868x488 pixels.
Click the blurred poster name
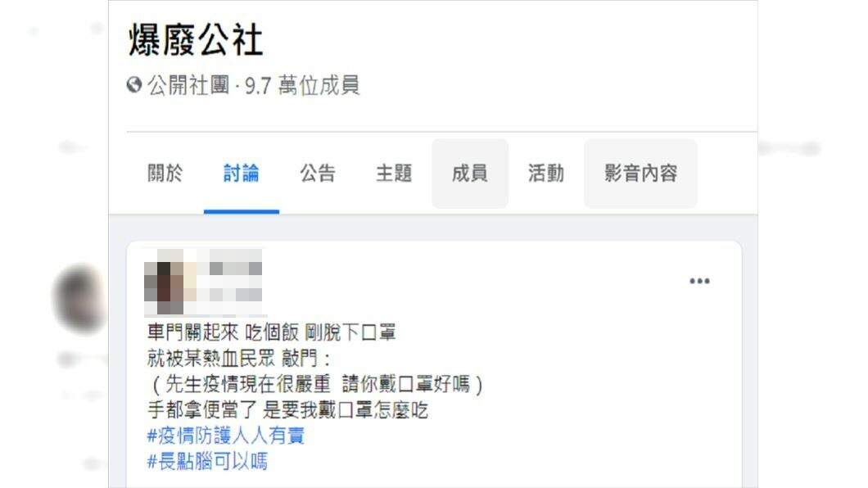coord(229,282)
